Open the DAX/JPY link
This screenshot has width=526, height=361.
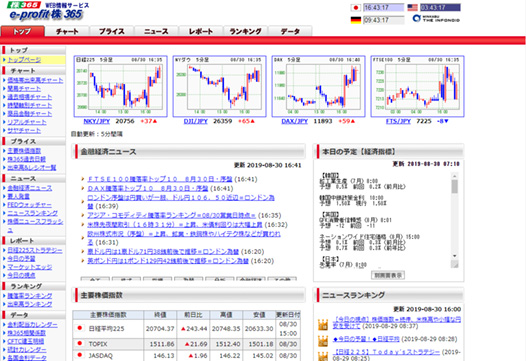pos(295,121)
